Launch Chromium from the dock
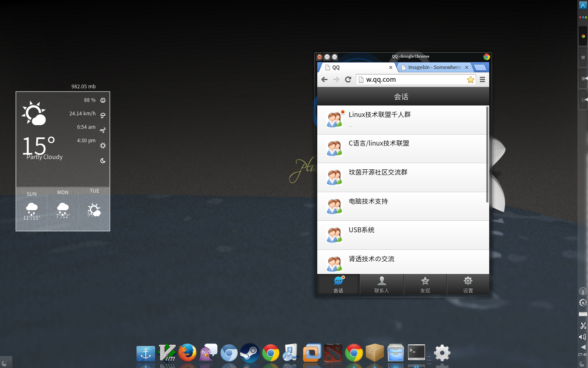Viewport: 588px width, 368px height. tap(229, 353)
